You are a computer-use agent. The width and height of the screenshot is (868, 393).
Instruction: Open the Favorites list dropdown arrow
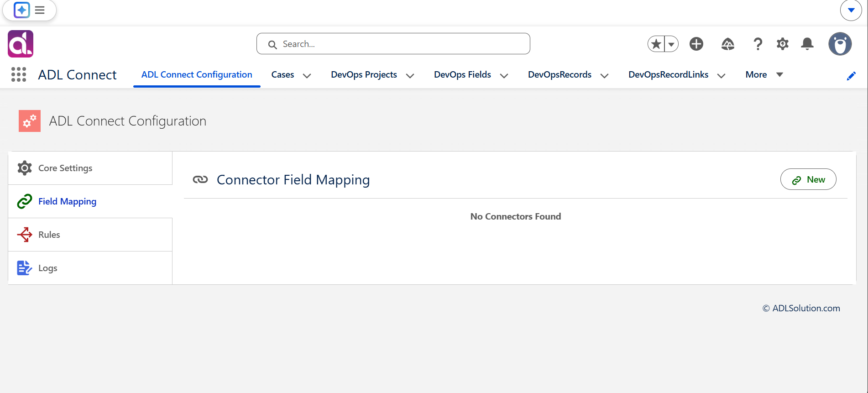click(671, 44)
